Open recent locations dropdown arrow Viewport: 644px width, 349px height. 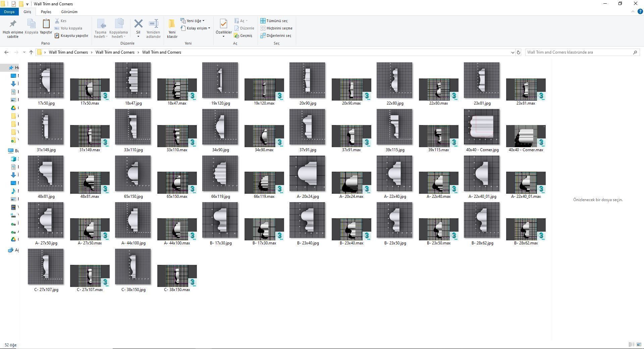pos(24,52)
